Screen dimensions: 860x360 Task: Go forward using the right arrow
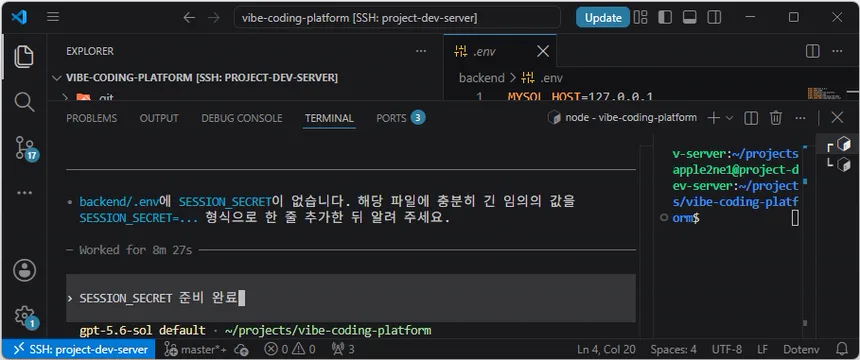[214, 18]
